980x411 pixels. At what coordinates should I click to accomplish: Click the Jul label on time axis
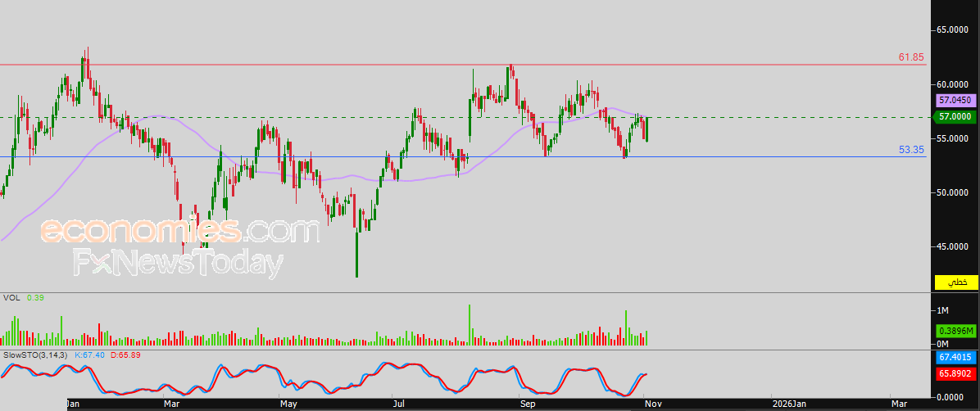tap(399, 404)
